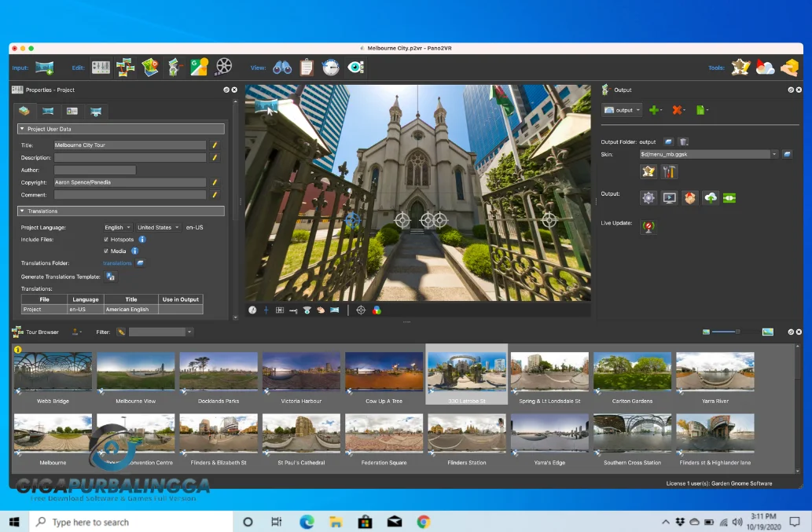This screenshot has height=532, width=812.
Task: Open the Animation editor film reel
Action: pos(224,67)
